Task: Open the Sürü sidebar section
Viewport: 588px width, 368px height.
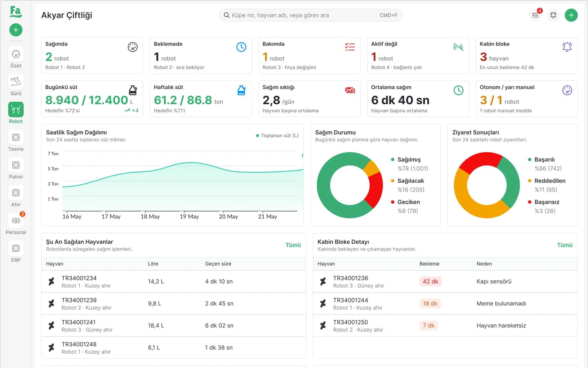Action: point(16,85)
